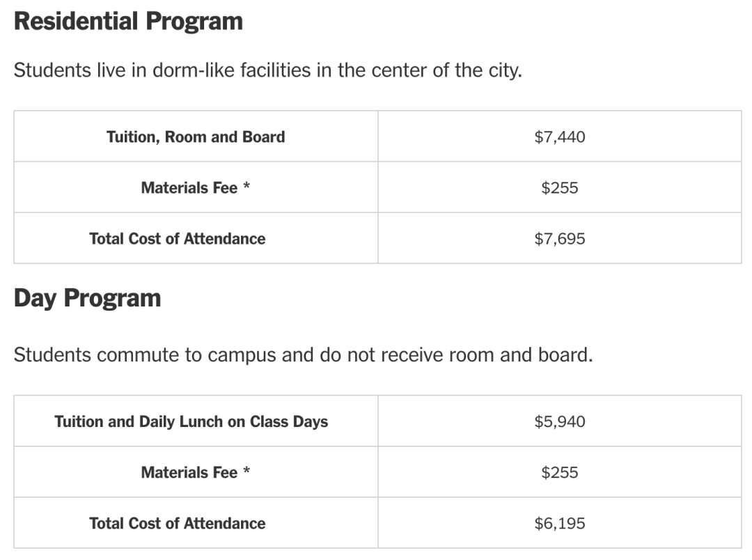Click the asterisk after Residential Materials Fee
752x560 pixels.
pyautogui.click(x=246, y=187)
